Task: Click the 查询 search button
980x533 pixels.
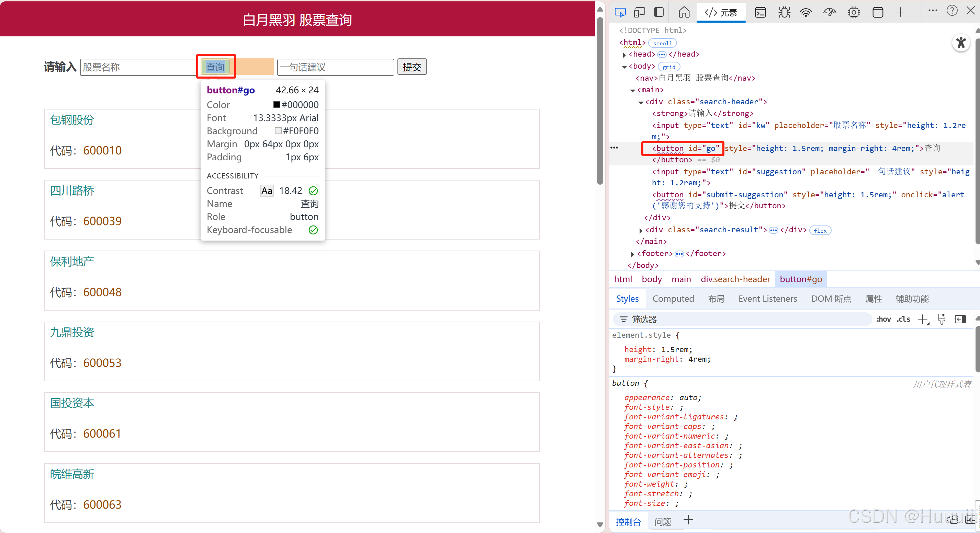Action: (215, 67)
